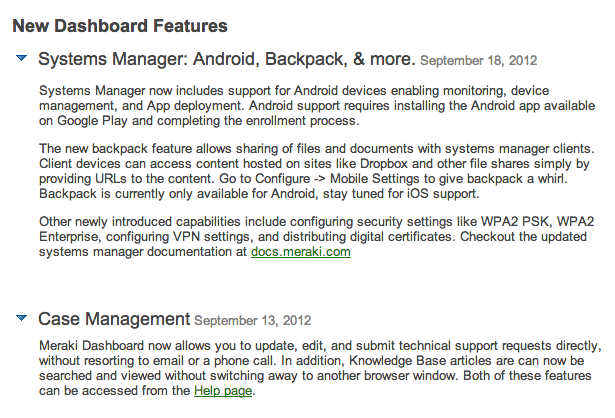
Task: Click the paragraph starting Other newly introduced capabilities
Action: pyautogui.click(x=317, y=236)
